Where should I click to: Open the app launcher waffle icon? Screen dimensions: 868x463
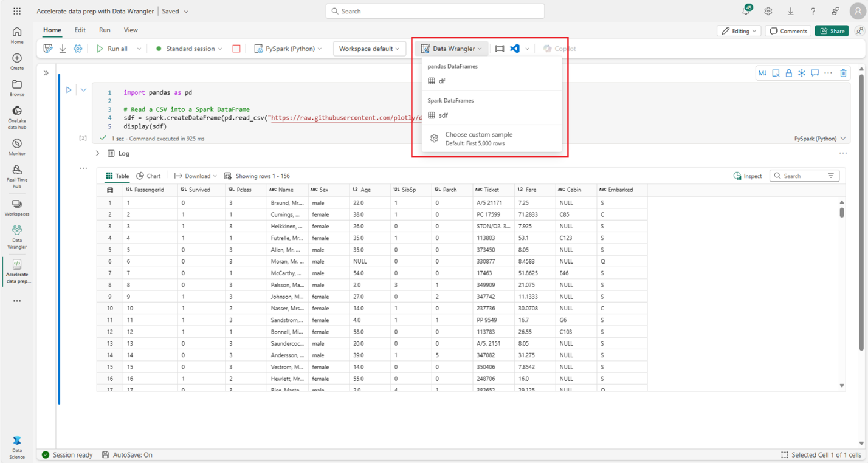coord(17,11)
